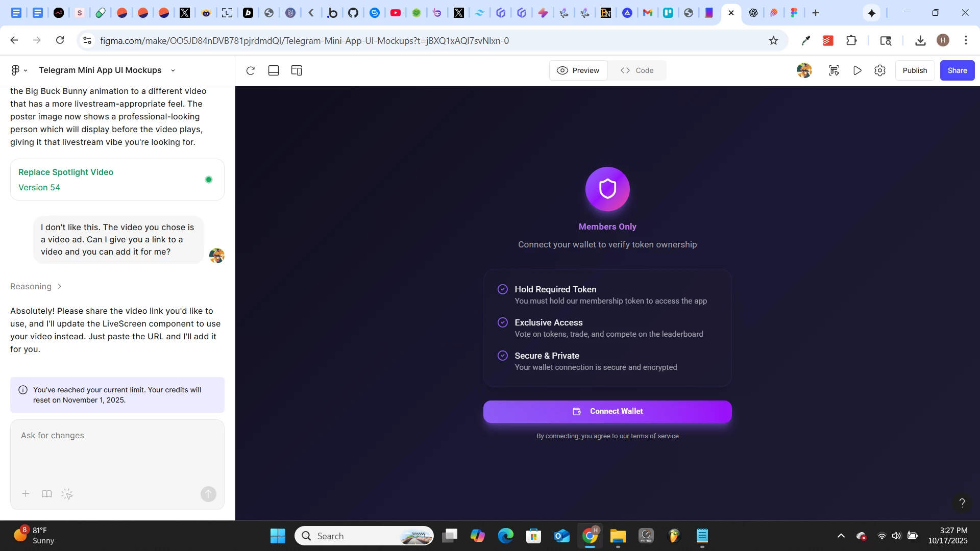
Task: Toggle the bottom panel layout icon
Action: click(274, 70)
